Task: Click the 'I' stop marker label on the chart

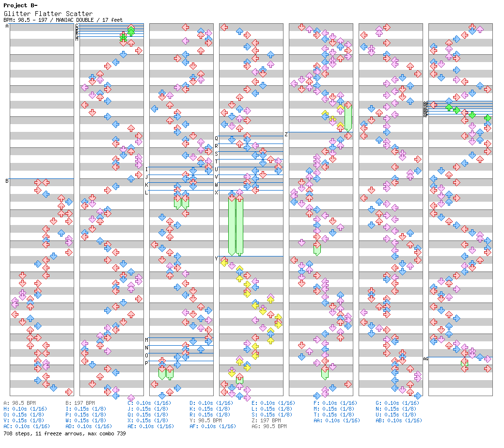Action: click(146, 169)
